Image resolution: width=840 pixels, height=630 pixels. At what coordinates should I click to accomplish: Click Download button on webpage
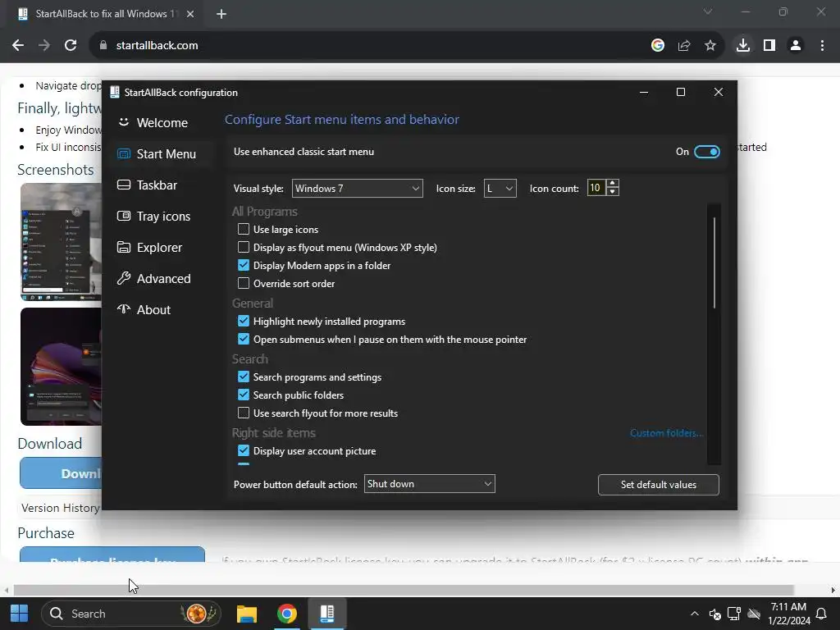[61, 473]
